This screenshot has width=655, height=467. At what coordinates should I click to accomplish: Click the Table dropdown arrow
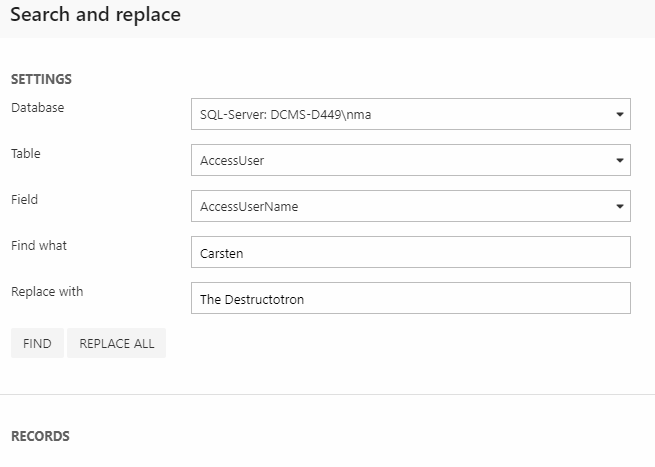coord(619,160)
